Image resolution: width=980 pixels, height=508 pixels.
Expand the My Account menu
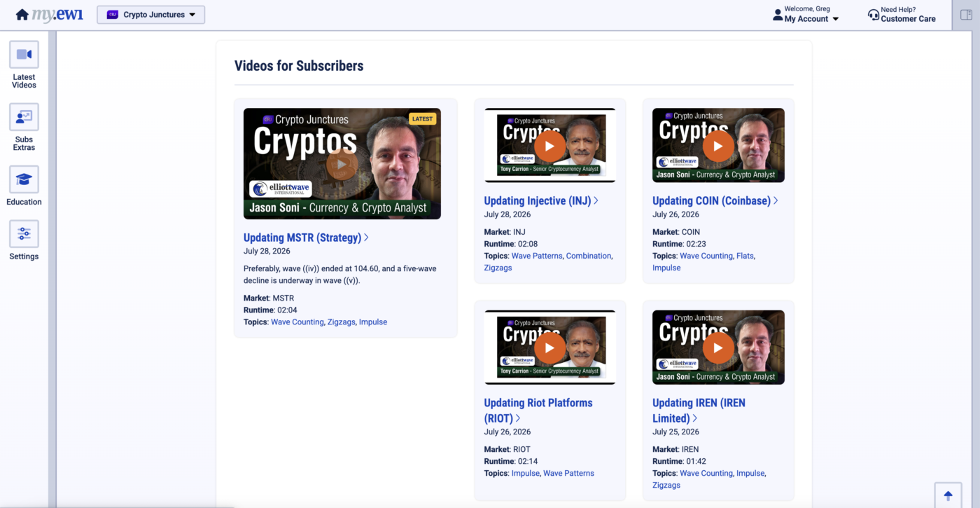pos(811,19)
